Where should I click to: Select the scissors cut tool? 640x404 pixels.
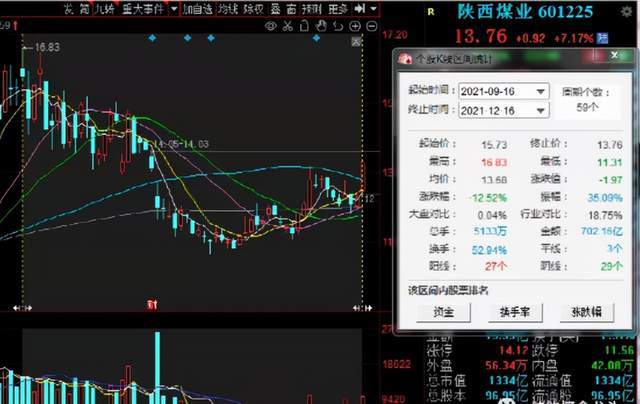click(288, 26)
